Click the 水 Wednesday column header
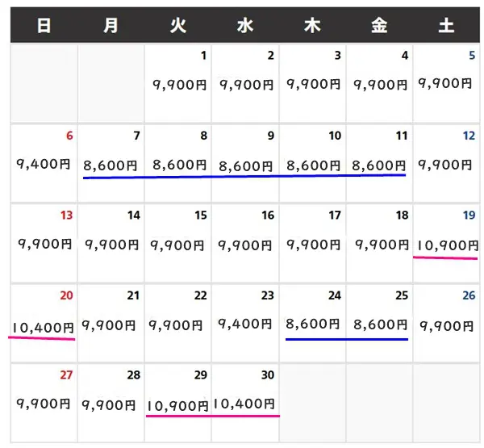 [x=245, y=25]
